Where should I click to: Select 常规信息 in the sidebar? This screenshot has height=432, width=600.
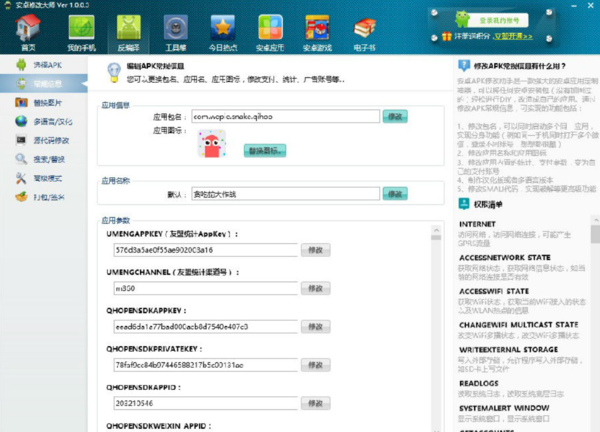tap(44, 83)
